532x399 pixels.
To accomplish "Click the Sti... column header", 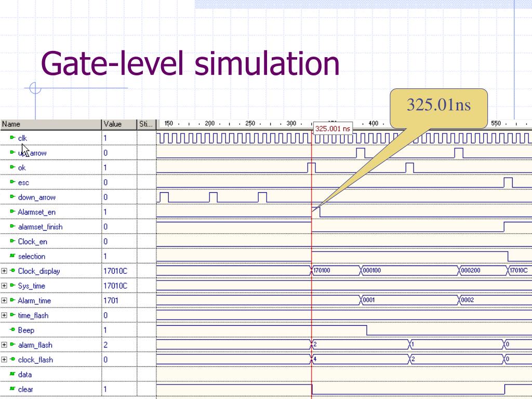I will pos(147,124).
